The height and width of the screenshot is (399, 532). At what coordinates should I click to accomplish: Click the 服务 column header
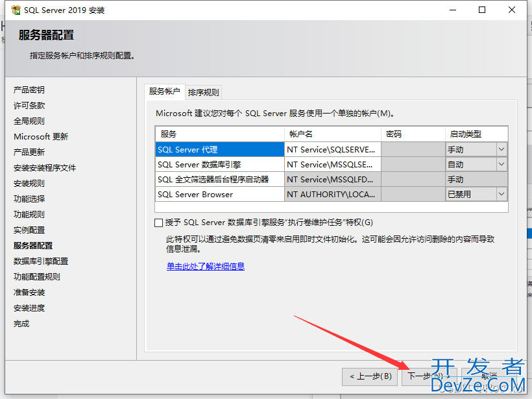pyautogui.click(x=220, y=134)
